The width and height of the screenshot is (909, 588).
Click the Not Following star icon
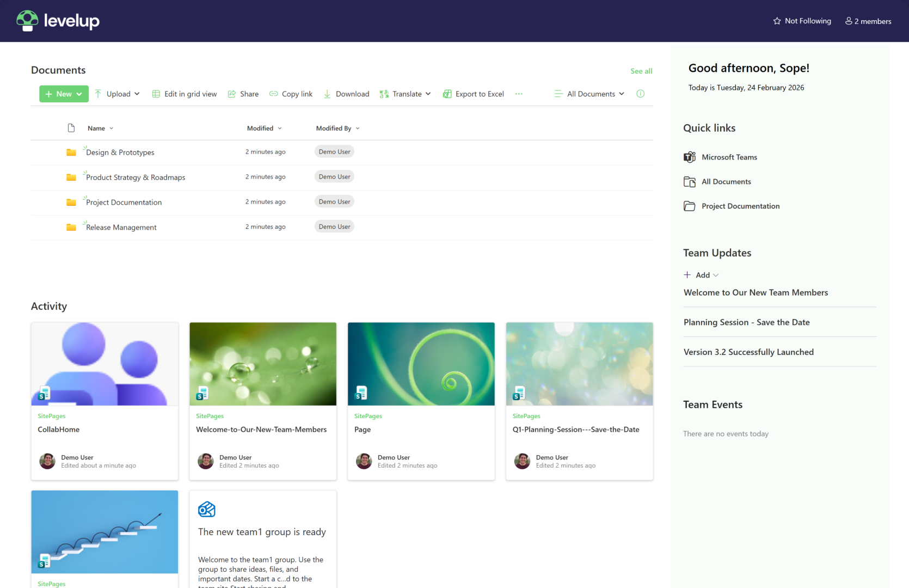777,21
